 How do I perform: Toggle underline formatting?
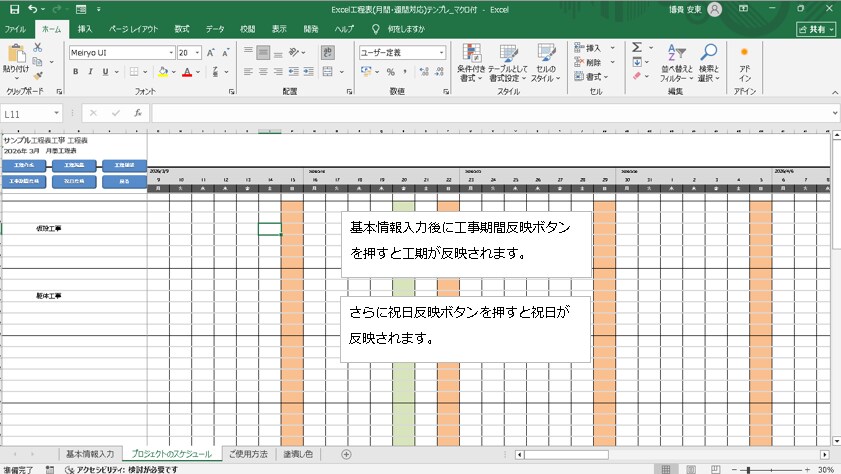105,71
